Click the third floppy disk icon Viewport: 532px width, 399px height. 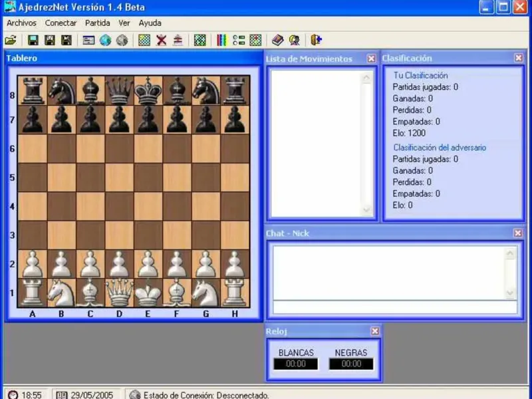66,41
